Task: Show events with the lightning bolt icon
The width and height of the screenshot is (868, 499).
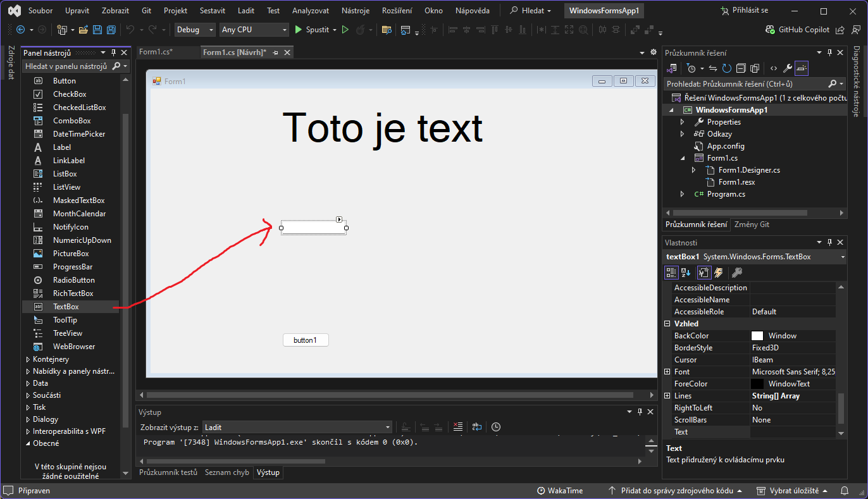Action: pyautogui.click(x=719, y=273)
